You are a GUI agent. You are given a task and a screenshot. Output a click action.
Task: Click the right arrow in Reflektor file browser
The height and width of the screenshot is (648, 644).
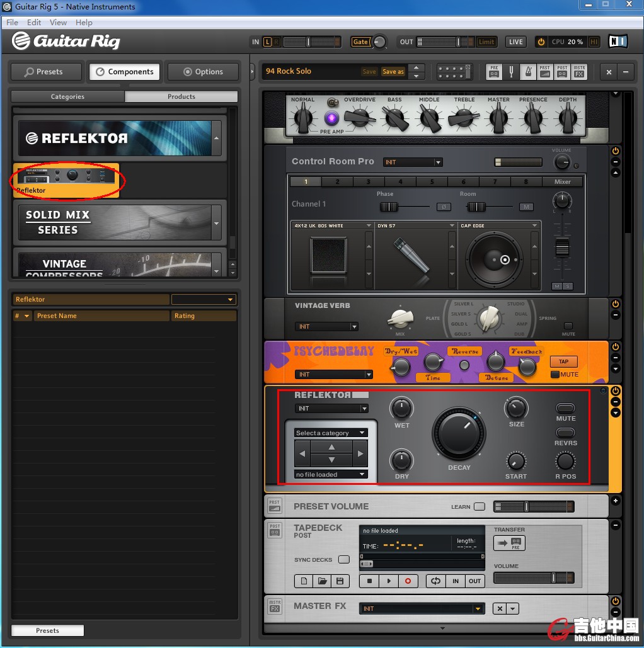point(360,453)
